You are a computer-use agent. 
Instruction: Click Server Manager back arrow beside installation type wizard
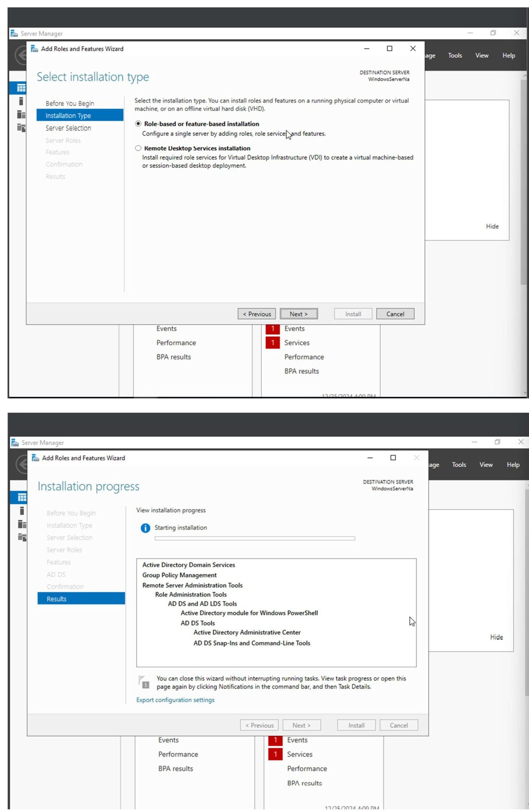[20, 55]
